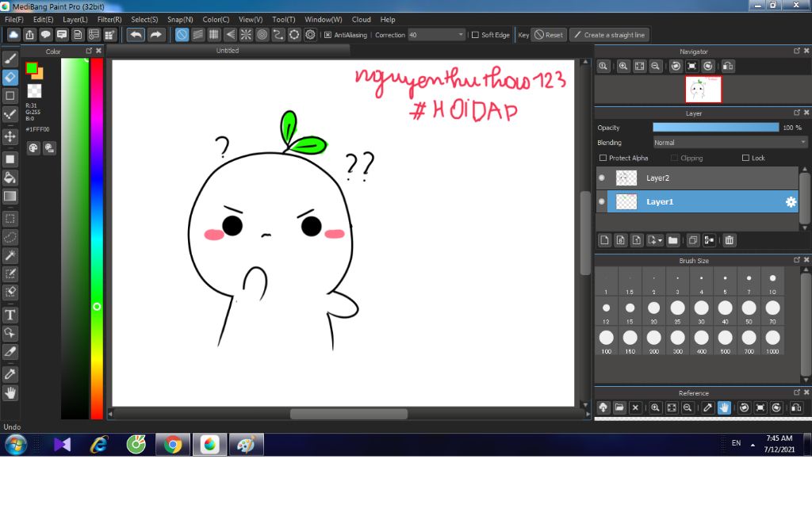Screen dimensions: 812x524
Task: Pick the Eyedropper tool in left toolbar
Action: pos(10,374)
